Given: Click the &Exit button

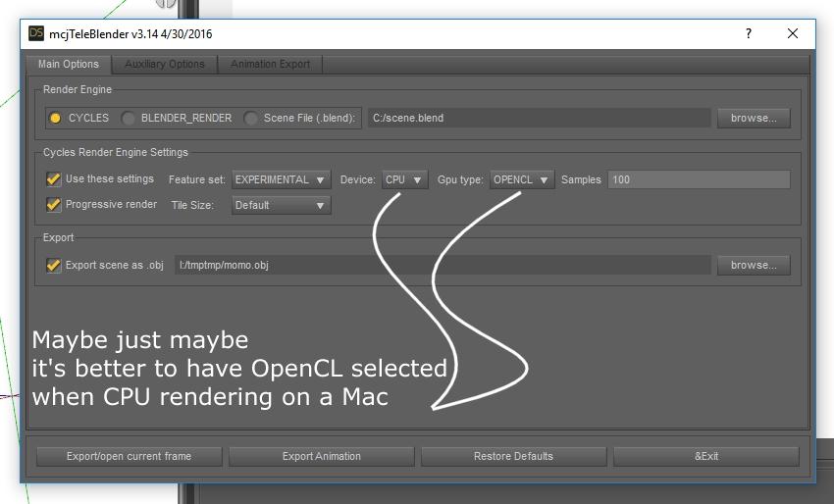Looking at the screenshot, I should coord(706,456).
